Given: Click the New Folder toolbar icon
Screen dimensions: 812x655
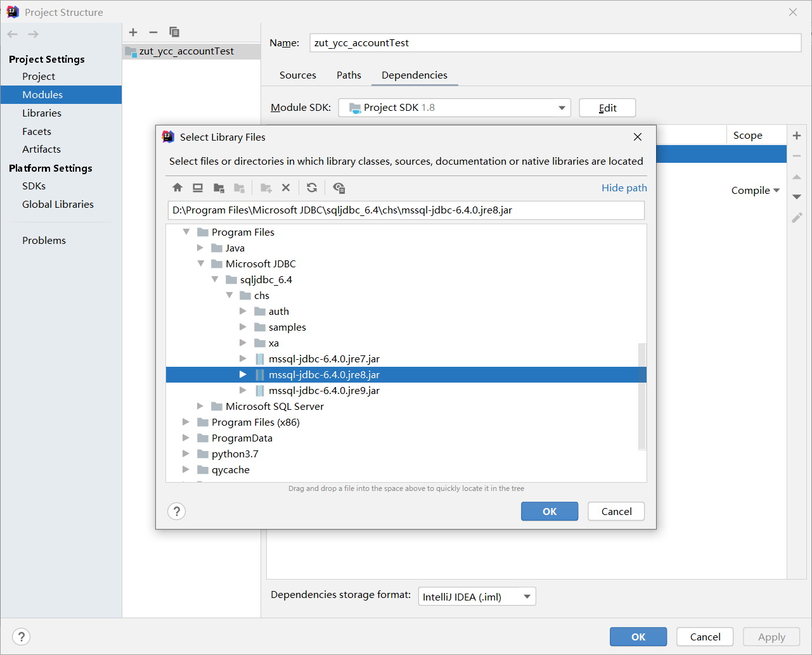Looking at the screenshot, I should click(x=266, y=188).
